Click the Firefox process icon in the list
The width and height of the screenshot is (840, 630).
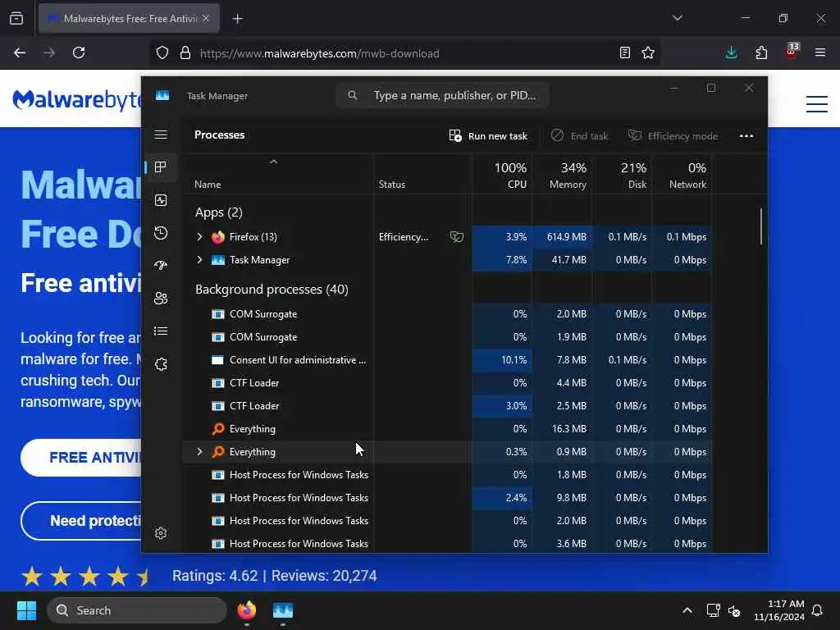coord(218,237)
